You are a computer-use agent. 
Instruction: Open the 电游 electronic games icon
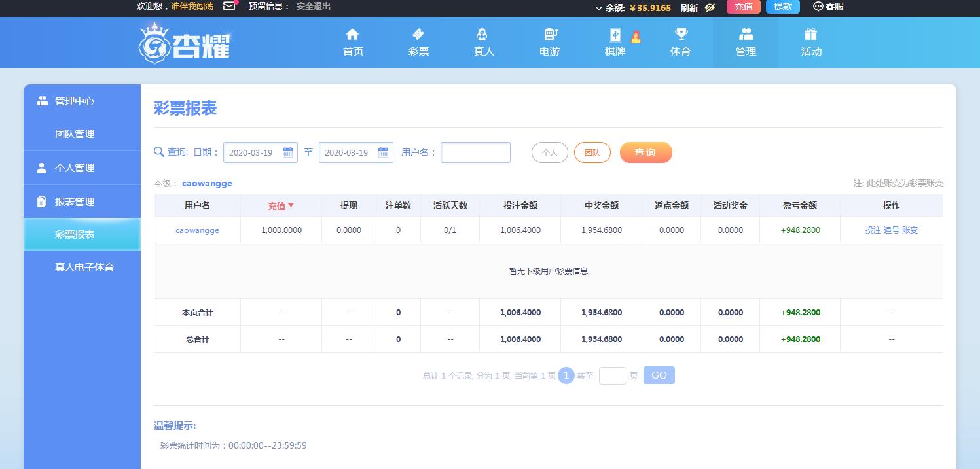click(x=549, y=35)
